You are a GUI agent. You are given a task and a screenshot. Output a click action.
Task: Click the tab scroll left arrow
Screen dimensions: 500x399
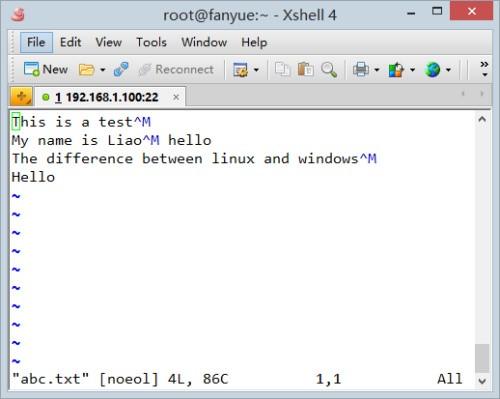tap(463, 94)
